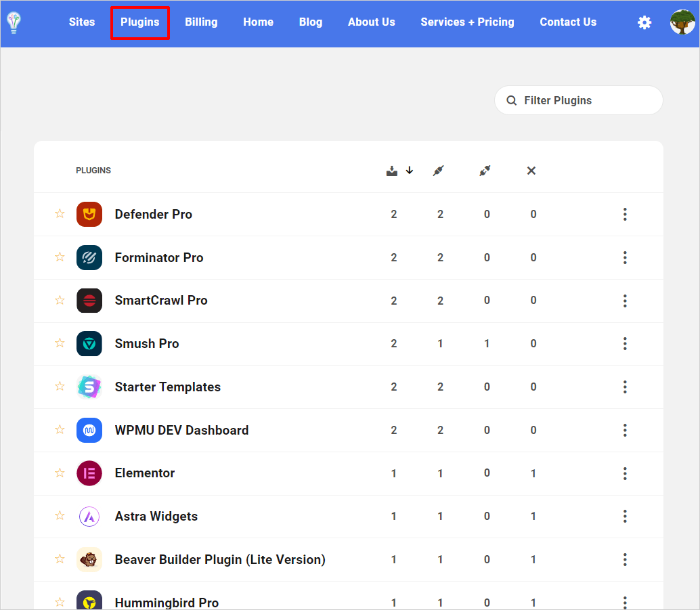Click the WPMU DEV Dashboard plugin name
Screen dimensions: 700x610
tap(181, 430)
